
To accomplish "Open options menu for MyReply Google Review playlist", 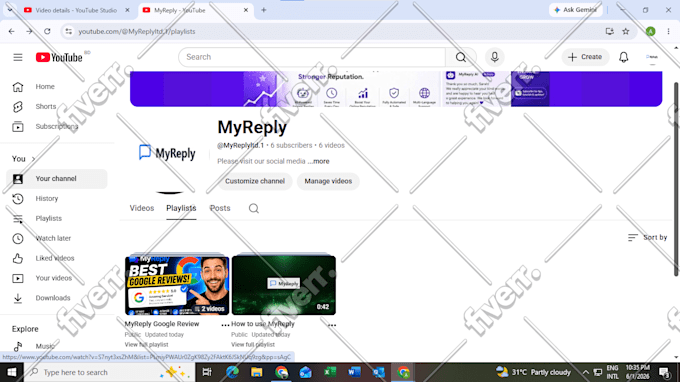I will click(x=225, y=325).
